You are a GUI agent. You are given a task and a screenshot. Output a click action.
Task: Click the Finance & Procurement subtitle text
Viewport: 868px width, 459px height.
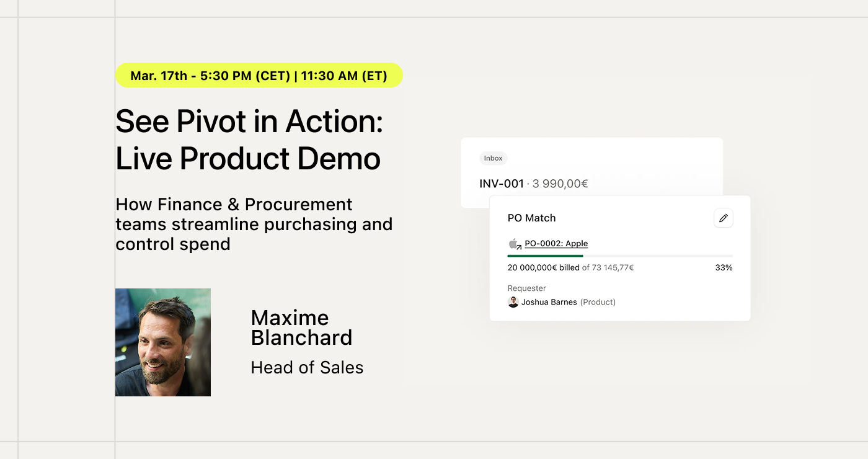[x=254, y=224]
